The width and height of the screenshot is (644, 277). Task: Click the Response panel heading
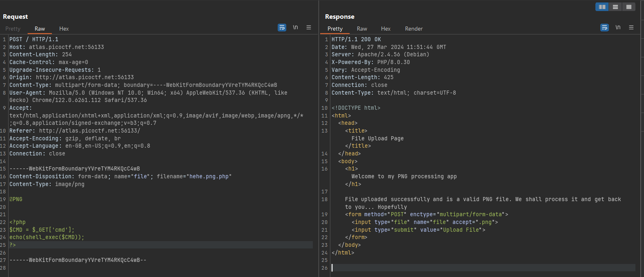coord(340,17)
